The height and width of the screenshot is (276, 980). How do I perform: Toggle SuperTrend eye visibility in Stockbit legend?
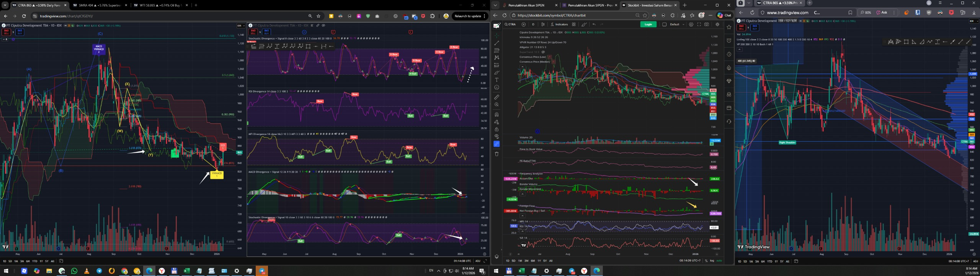543,52
